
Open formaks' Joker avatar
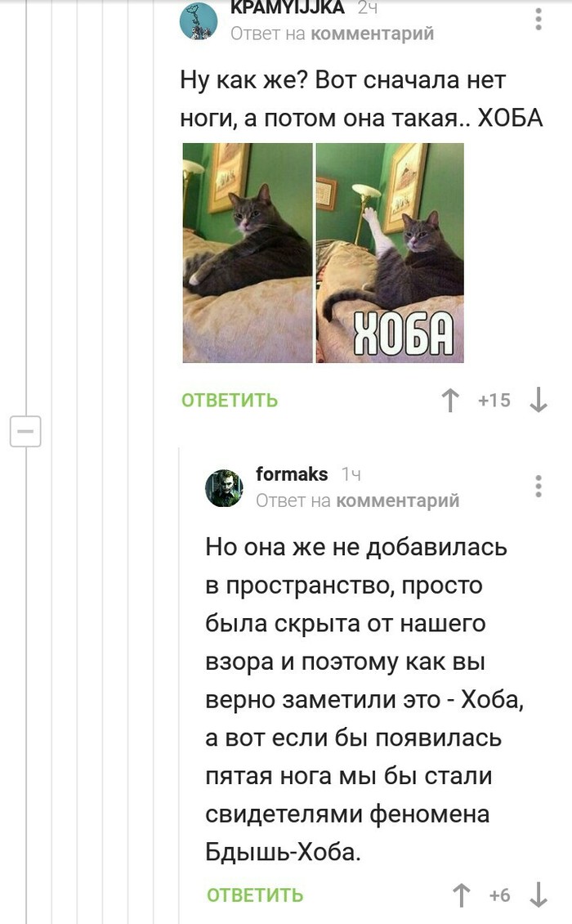pyautogui.click(x=224, y=488)
